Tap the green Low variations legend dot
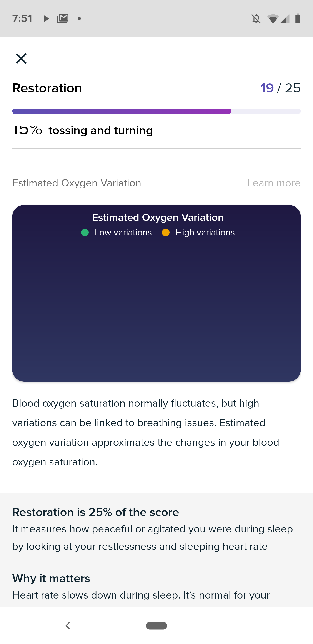 click(x=85, y=233)
